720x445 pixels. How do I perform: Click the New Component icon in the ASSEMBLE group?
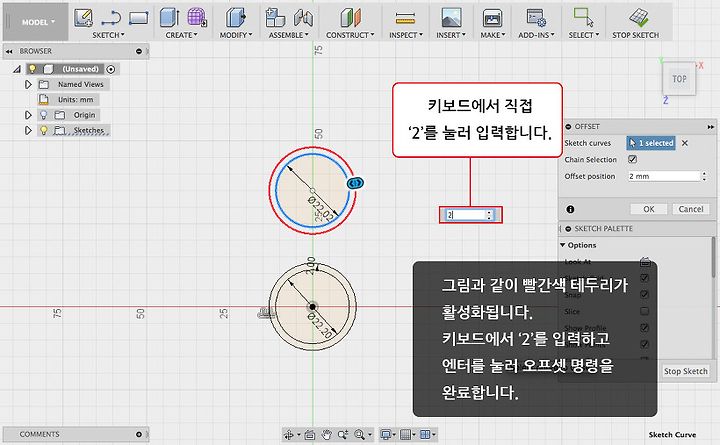pyautogui.click(x=275, y=18)
